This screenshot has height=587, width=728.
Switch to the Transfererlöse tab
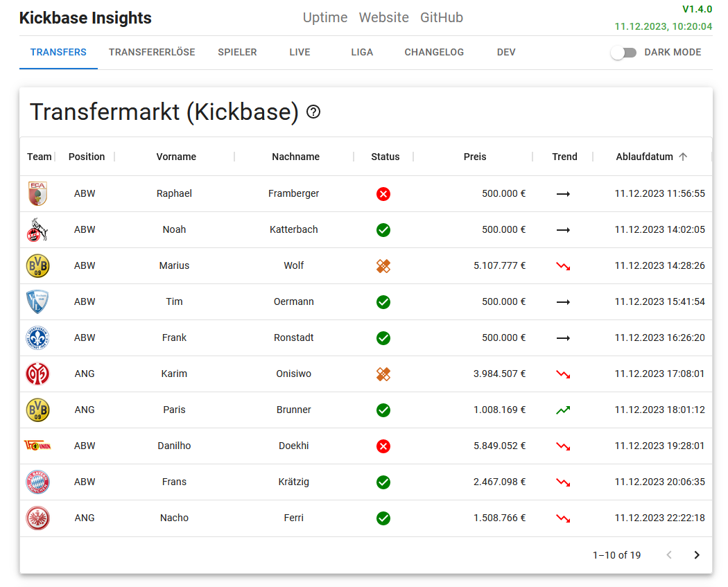(152, 53)
